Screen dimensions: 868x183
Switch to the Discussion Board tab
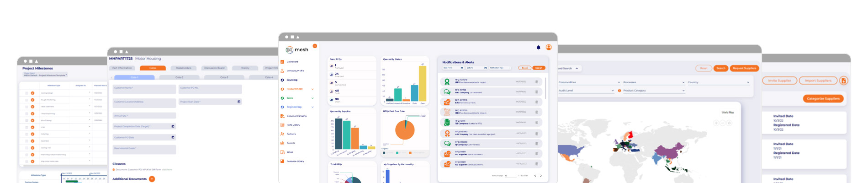tap(214, 68)
